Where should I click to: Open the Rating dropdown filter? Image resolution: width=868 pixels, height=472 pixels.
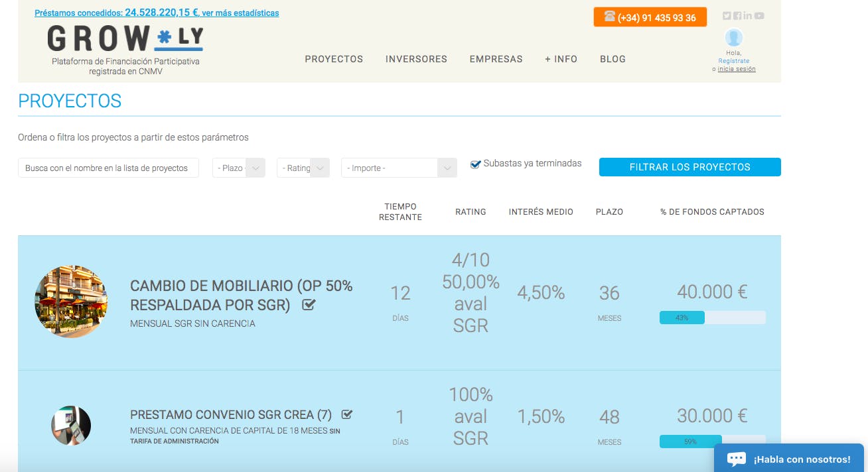(303, 168)
